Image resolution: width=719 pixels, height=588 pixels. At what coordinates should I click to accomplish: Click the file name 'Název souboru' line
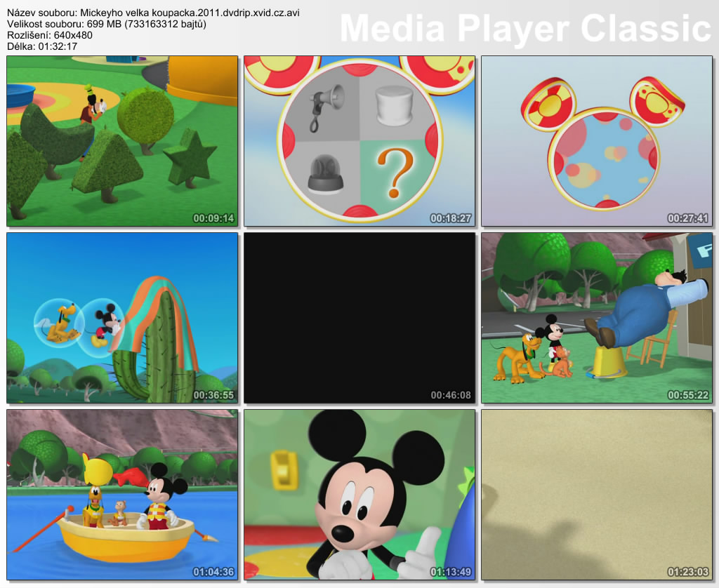154,13
